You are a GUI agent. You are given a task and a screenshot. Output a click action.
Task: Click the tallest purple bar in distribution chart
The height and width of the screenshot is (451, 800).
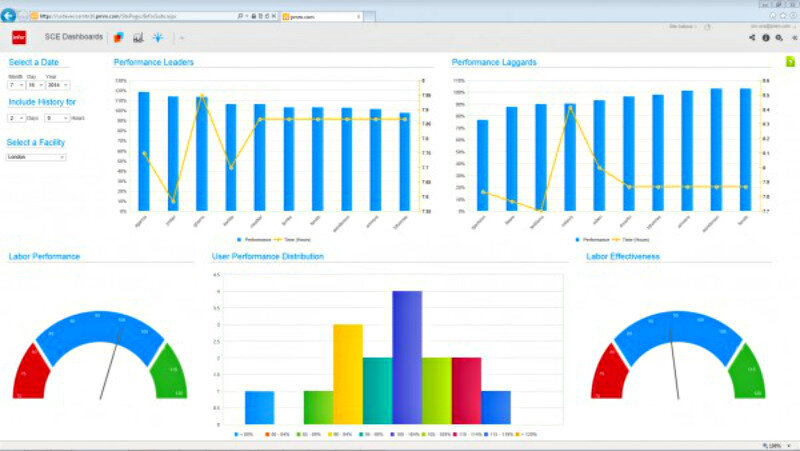(x=407, y=356)
